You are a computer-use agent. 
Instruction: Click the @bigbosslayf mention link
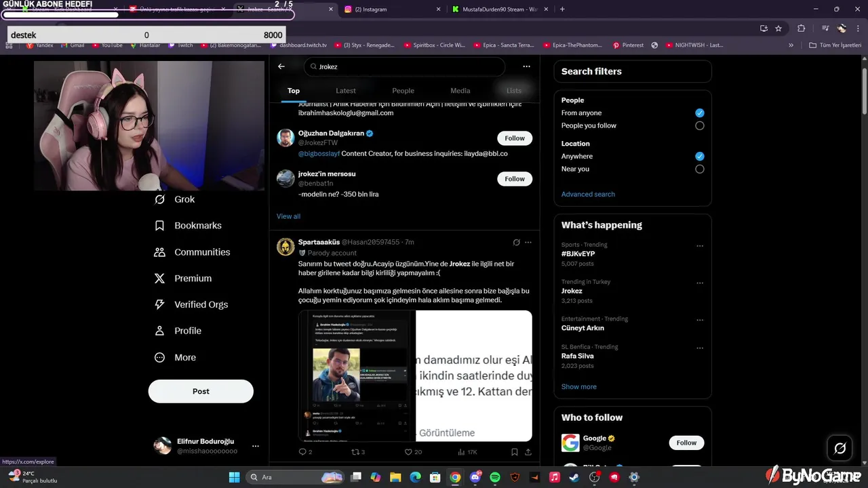point(319,154)
